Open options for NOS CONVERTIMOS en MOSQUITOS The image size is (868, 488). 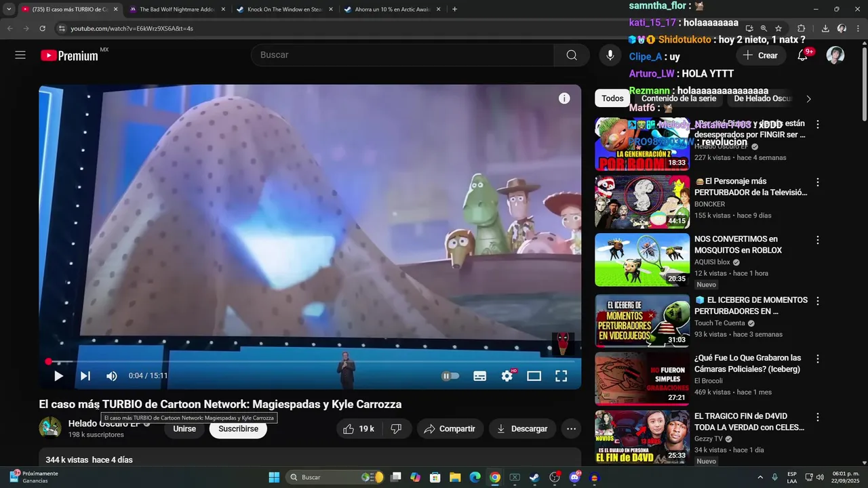[x=818, y=240]
